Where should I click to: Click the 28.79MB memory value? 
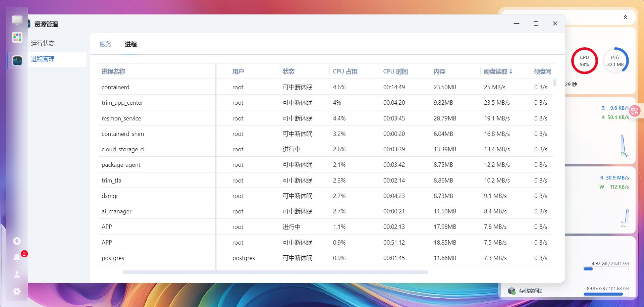(445, 118)
